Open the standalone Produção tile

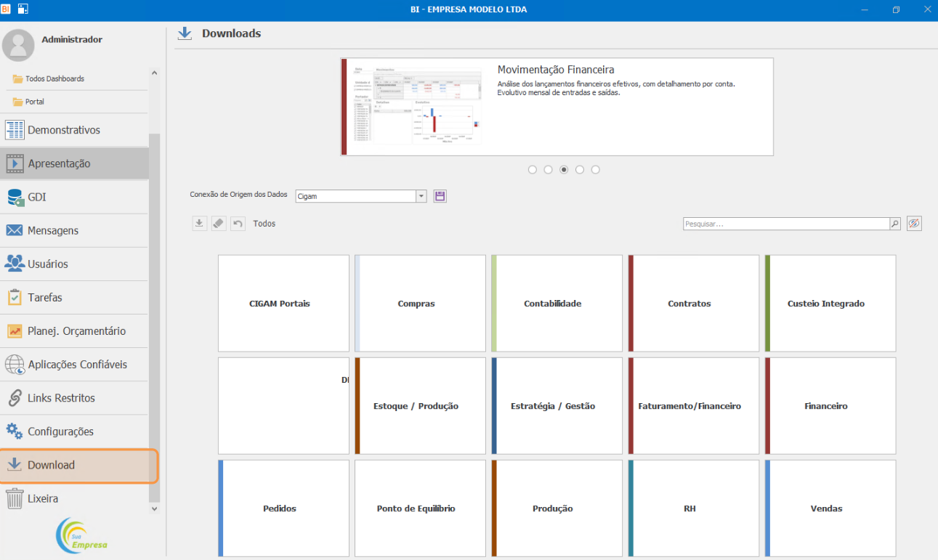[x=557, y=508]
